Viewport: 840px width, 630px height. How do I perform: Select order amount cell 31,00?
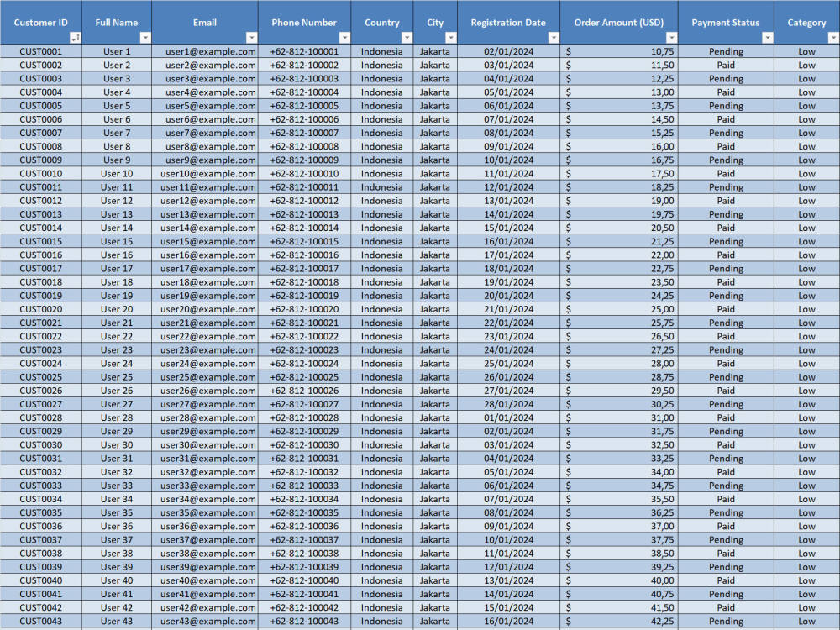[619, 417]
